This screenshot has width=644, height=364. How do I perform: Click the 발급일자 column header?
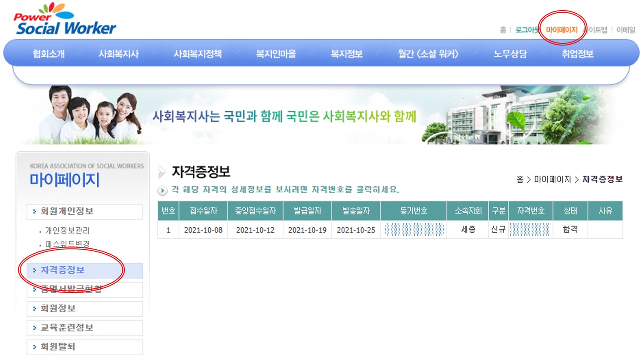[307, 211]
